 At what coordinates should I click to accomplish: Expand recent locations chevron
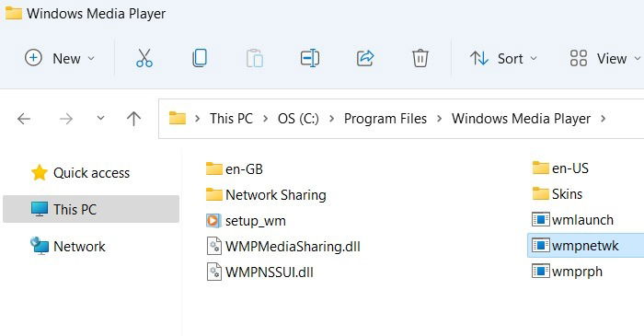tap(100, 119)
